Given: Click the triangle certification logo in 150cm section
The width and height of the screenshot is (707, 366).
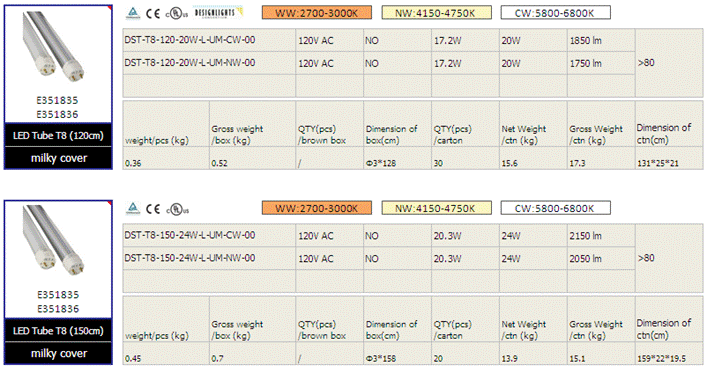Looking at the screenshot, I should [x=133, y=208].
